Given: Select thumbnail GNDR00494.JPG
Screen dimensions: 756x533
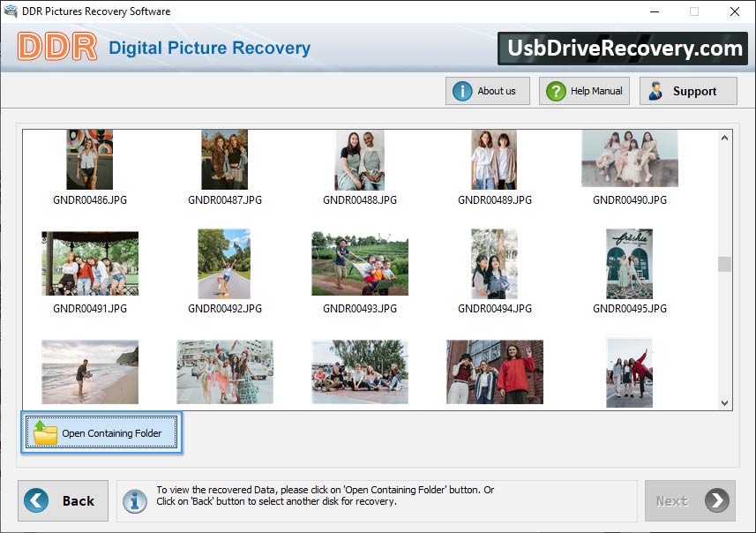Looking at the screenshot, I should [x=494, y=264].
